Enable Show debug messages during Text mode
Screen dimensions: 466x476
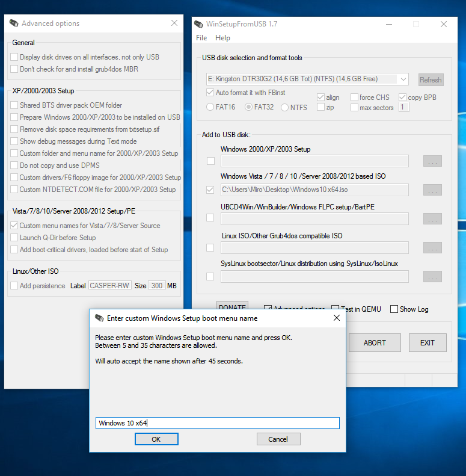tap(14, 141)
